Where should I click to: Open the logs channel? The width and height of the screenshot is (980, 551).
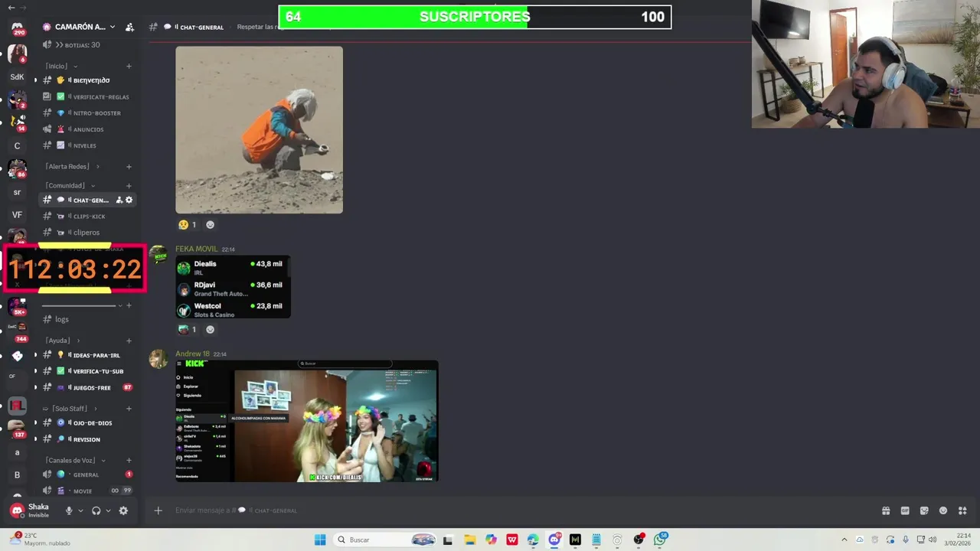point(88,319)
